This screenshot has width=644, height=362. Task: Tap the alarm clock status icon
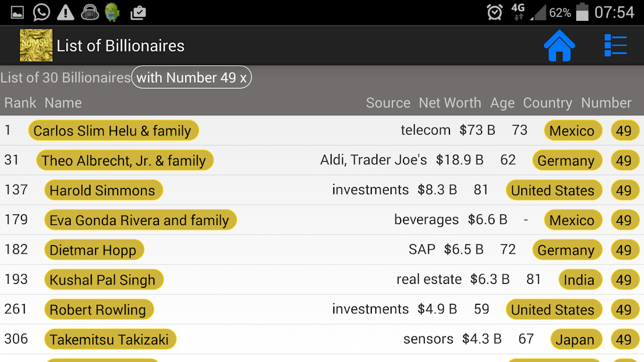pos(495,12)
